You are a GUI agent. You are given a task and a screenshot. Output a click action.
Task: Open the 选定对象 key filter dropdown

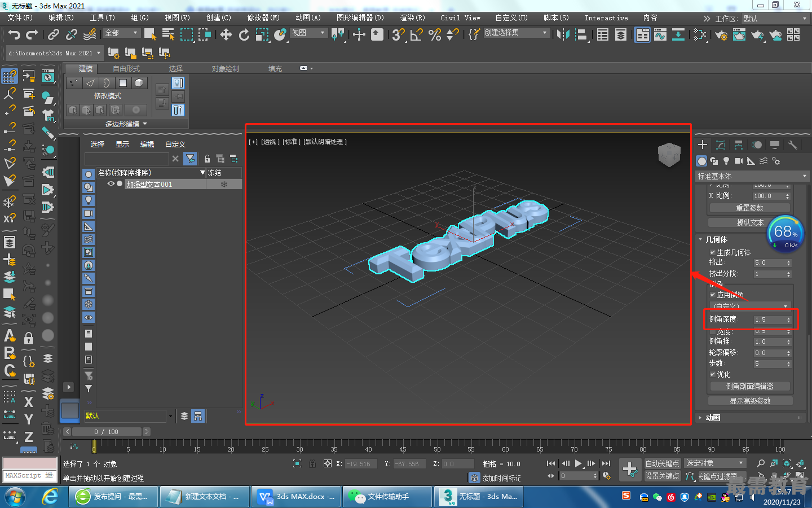(715, 463)
